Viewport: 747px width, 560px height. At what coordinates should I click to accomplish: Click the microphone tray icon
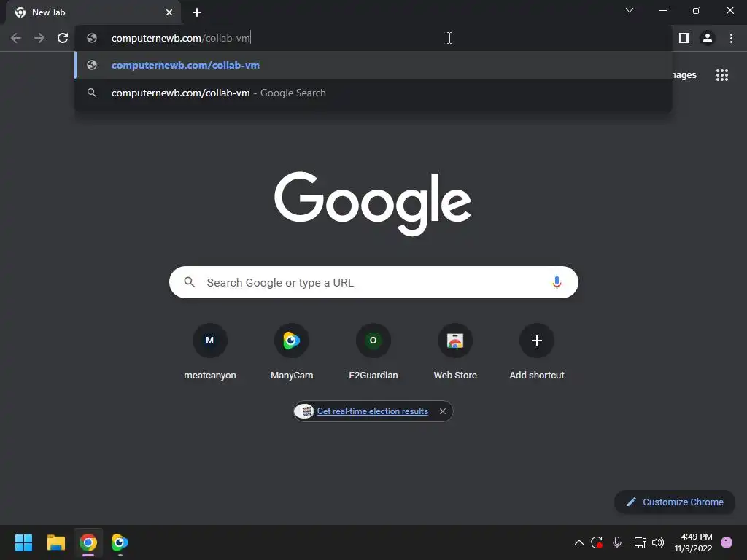click(x=617, y=542)
